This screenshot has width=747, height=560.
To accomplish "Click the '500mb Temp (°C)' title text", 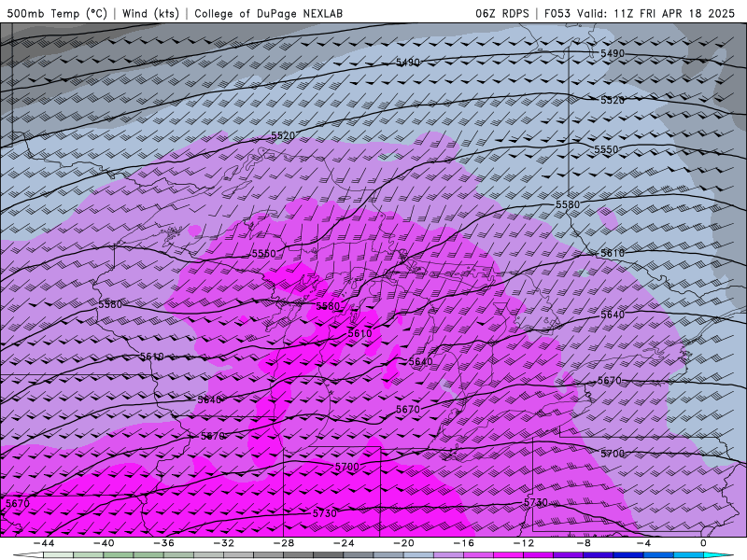I will 57,13.
